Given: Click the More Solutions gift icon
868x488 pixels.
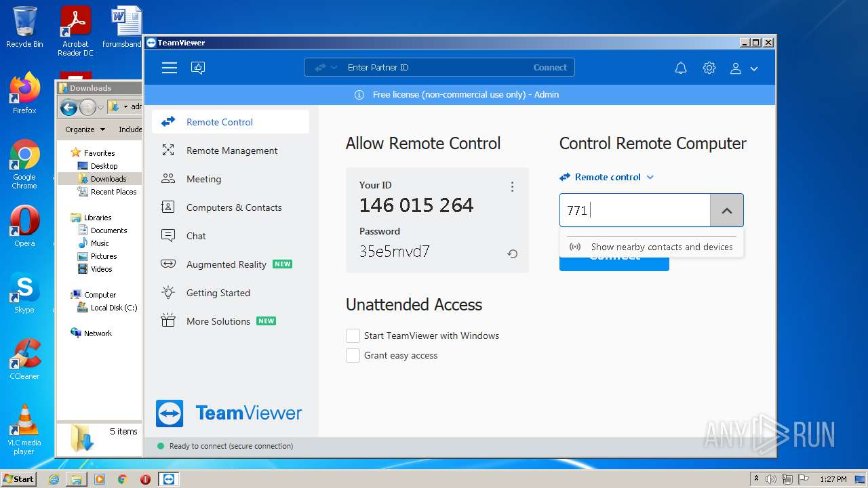Looking at the screenshot, I should pyautogui.click(x=168, y=321).
